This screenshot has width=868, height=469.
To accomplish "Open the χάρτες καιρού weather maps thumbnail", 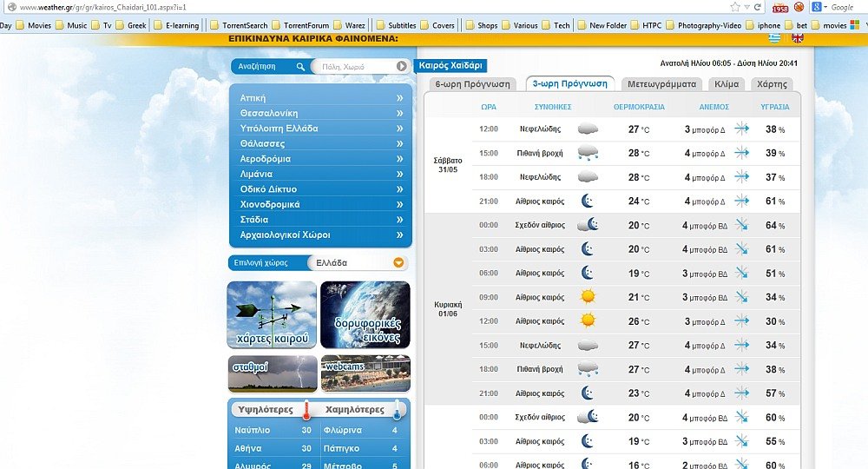I will click(x=272, y=314).
